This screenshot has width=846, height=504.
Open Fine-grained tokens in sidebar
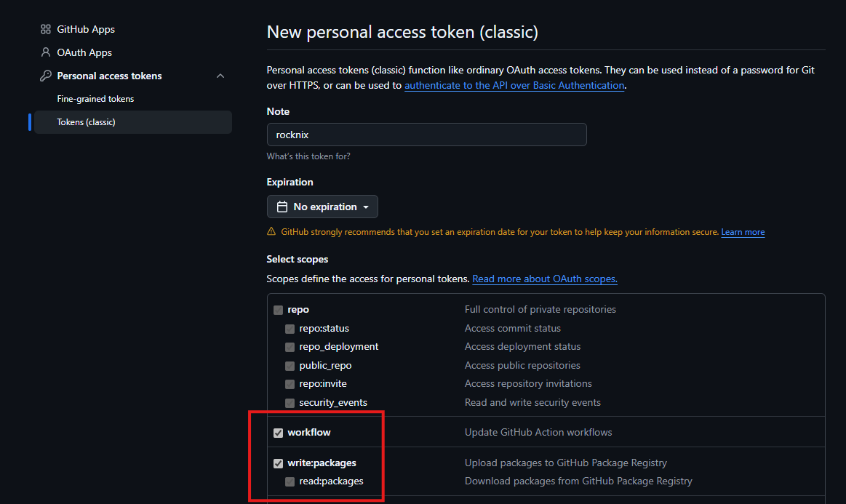tap(95, 99)
